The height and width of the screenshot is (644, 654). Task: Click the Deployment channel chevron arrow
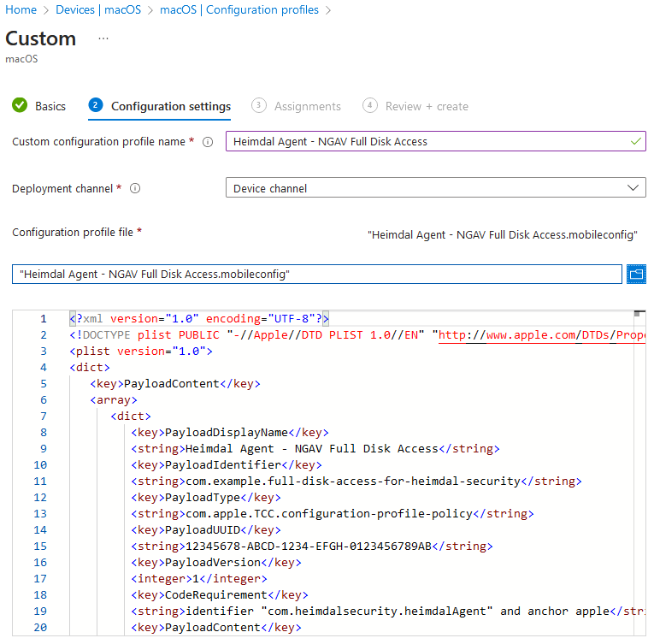633,188
